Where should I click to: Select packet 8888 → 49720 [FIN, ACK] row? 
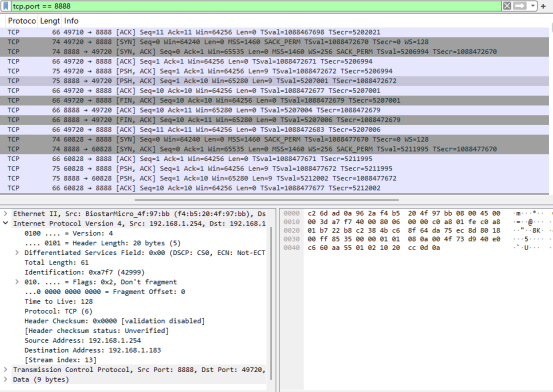[x=274, y=120]
